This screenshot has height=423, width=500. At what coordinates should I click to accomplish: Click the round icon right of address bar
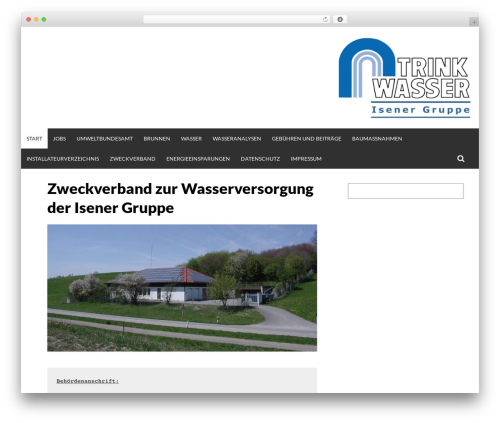click(340, 20)
